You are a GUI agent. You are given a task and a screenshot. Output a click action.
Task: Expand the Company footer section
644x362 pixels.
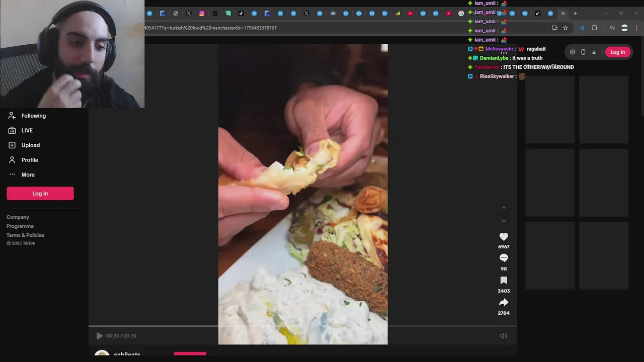pyautogui.click(x=18, y=217)
